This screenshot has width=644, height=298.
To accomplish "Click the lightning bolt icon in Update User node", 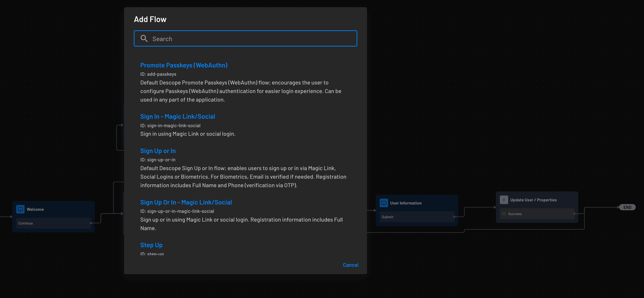I will pos(504,200).
